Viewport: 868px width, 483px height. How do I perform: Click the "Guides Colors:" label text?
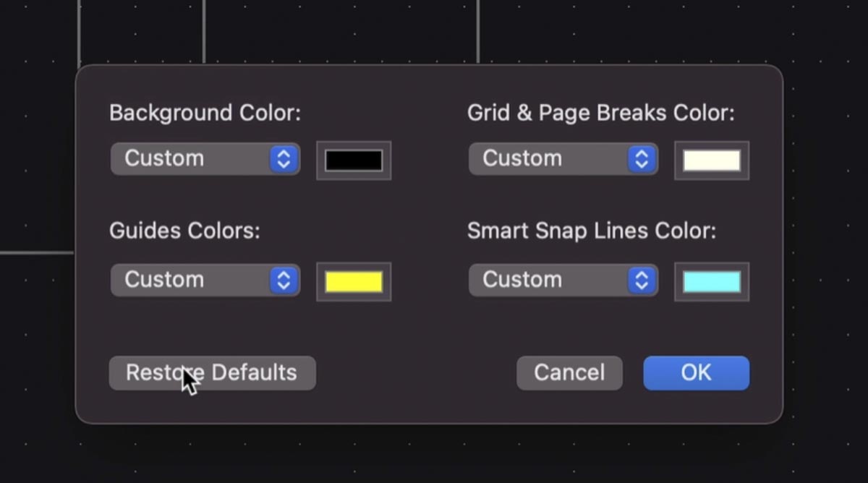184,231
